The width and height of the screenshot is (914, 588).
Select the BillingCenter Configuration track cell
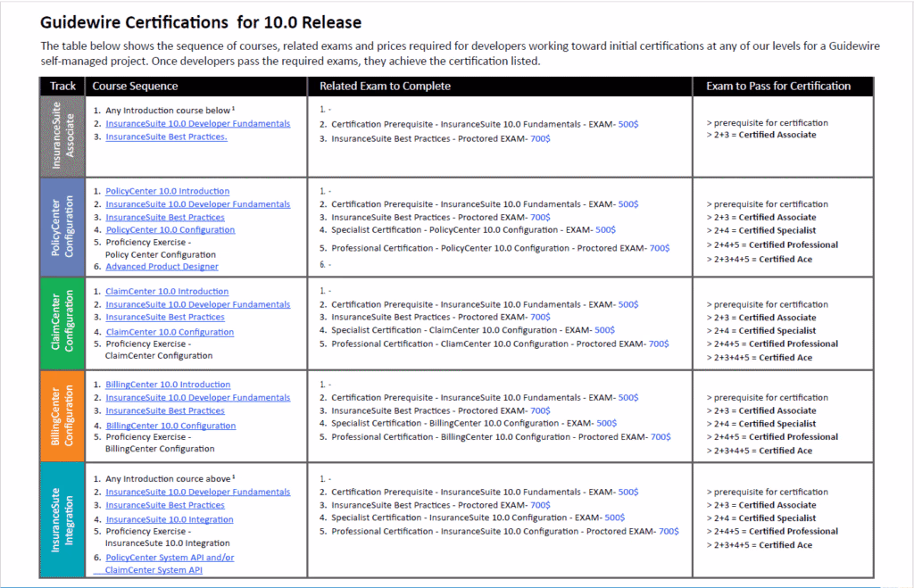63,416
